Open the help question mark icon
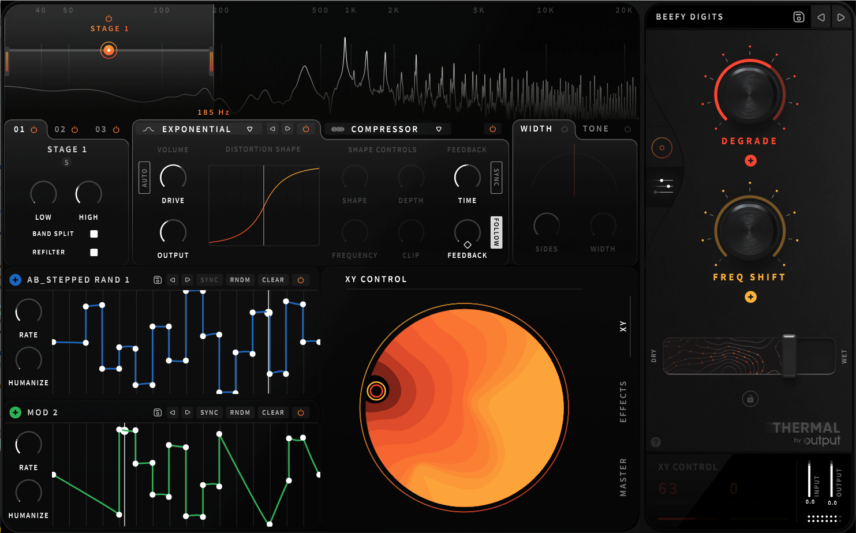856x533 pixels. 656,442
